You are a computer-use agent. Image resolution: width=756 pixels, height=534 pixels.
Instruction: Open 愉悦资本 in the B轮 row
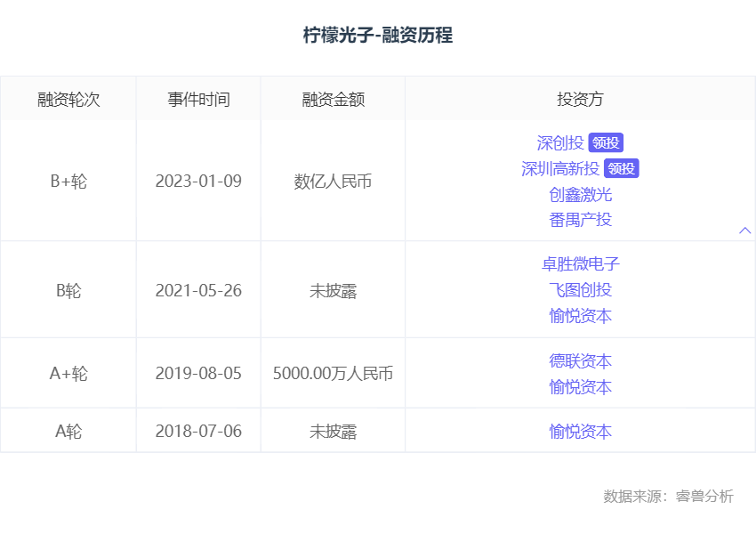click(581, 316)
